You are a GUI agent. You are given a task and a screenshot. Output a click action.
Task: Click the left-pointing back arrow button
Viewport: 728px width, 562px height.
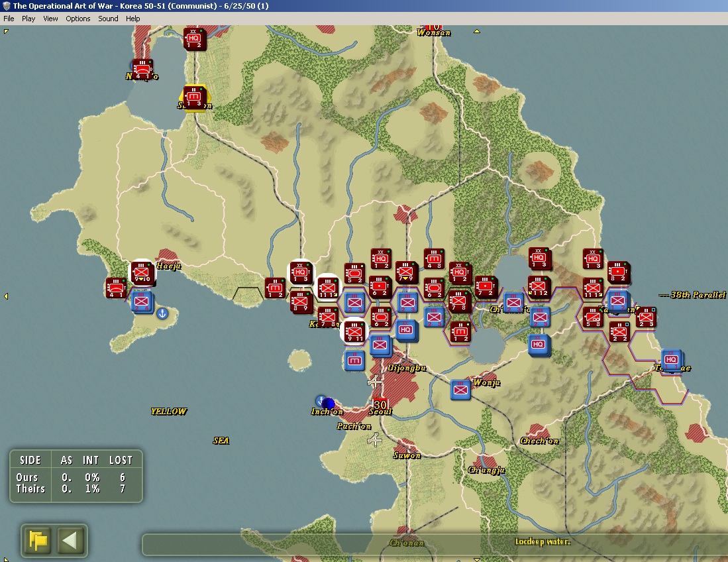coord(71,541)
